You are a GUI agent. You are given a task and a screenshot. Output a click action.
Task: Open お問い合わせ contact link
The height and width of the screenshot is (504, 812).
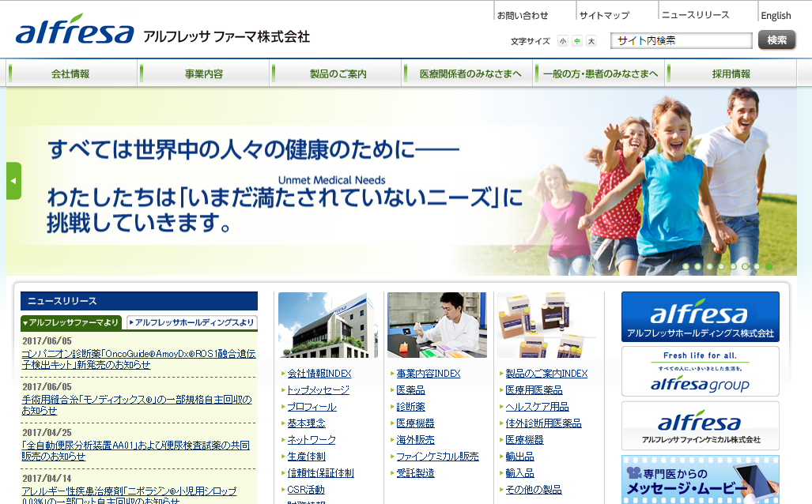click(523, 16)
